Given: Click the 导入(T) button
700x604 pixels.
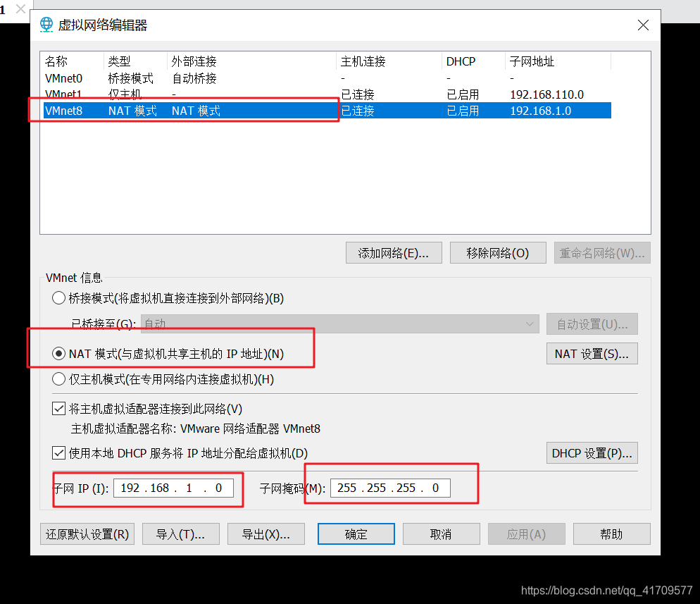Looking at the screenshot, I should pos(181,534).
